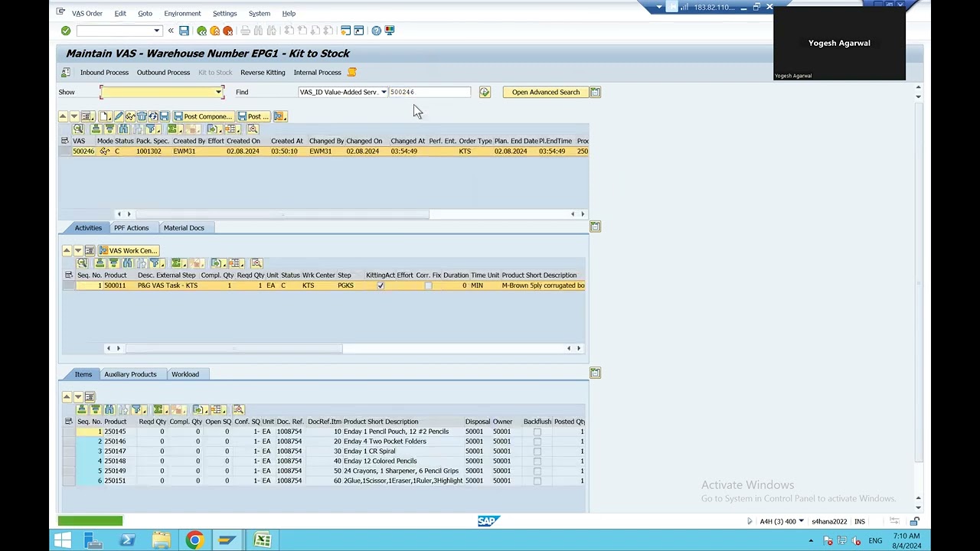
Task: Click the orange scroll icon after Internal Process
Action: pos(351,73)
